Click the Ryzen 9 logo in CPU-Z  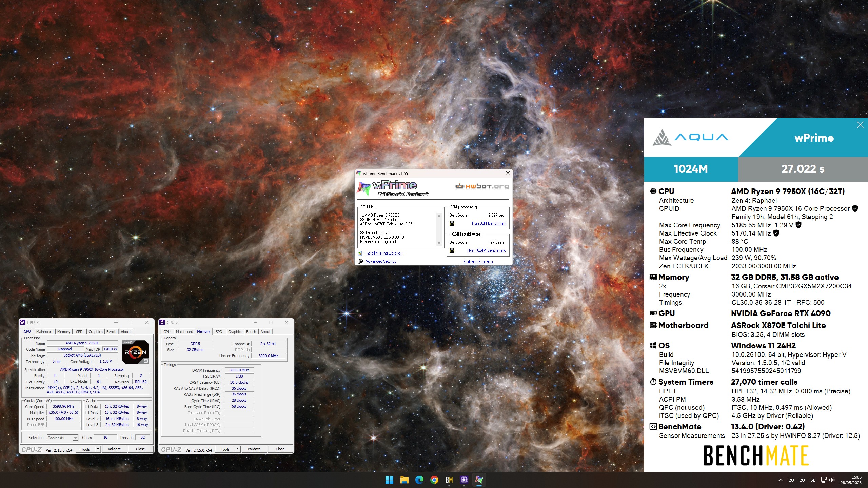[136, 352]
